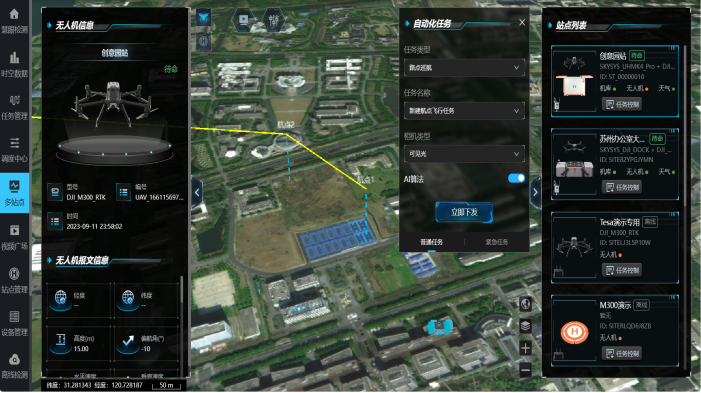Click 任务控制 in the M300演示 card
Screen dimensions: 701x393
[622, 354]
